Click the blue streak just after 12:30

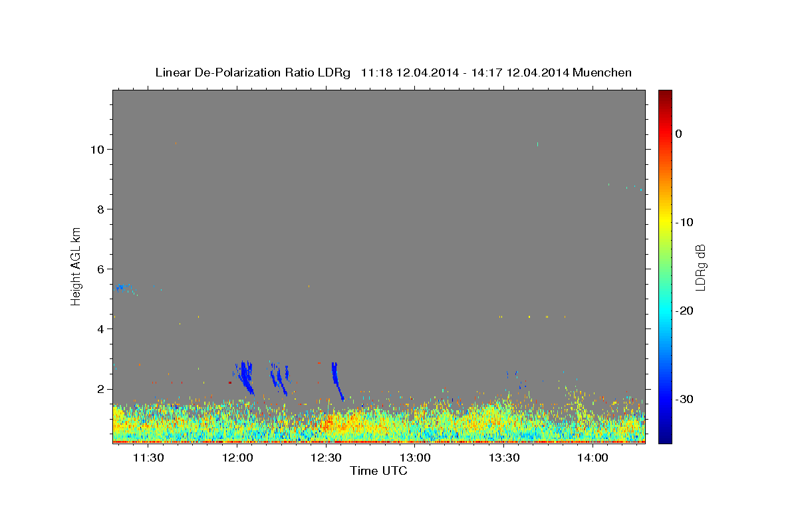(336, 380)
